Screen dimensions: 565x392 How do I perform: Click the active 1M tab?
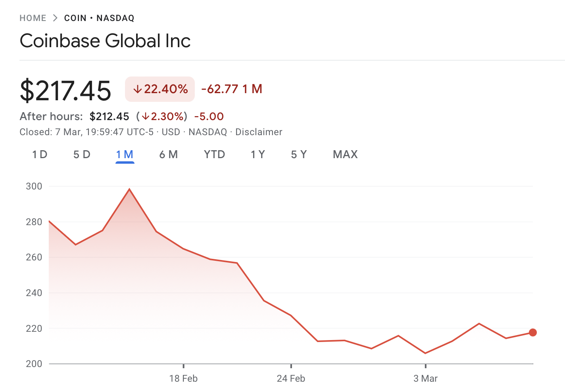click(x=125, y=155)
